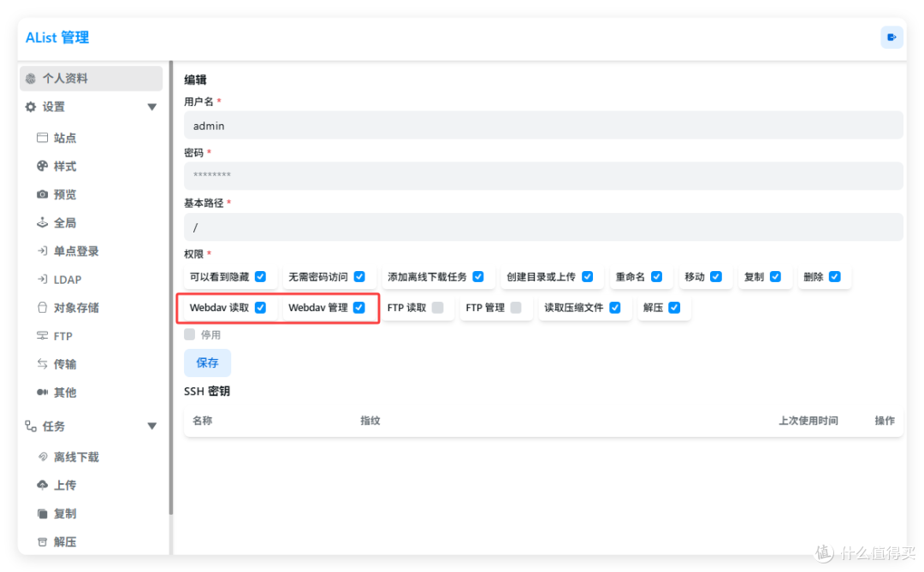Click the logout icon at top right
The width and height of the screenshot is (924, 572).
click(x=891, y=37)
